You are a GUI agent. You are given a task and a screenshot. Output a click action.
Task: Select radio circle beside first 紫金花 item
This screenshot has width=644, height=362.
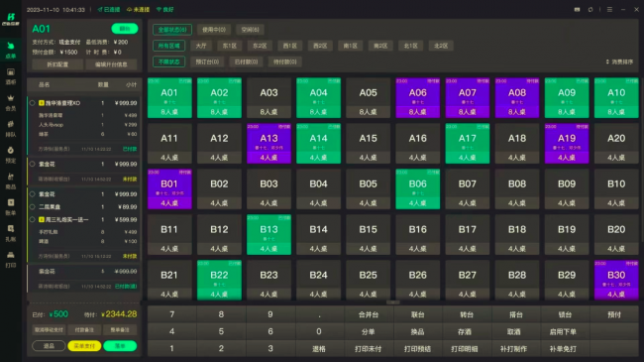33,164
